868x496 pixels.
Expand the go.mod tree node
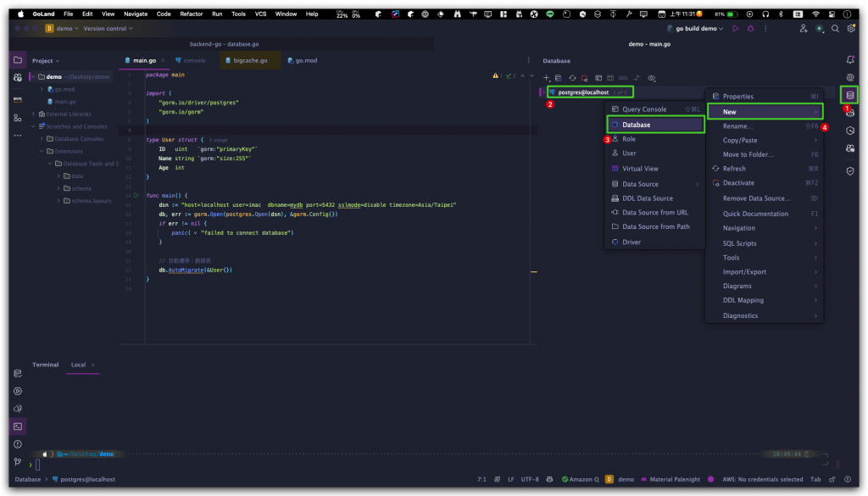pos(42,89)
